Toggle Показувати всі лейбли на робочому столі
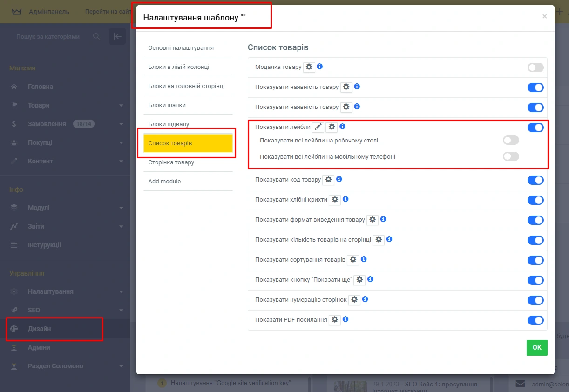 [x=511, y=140]
